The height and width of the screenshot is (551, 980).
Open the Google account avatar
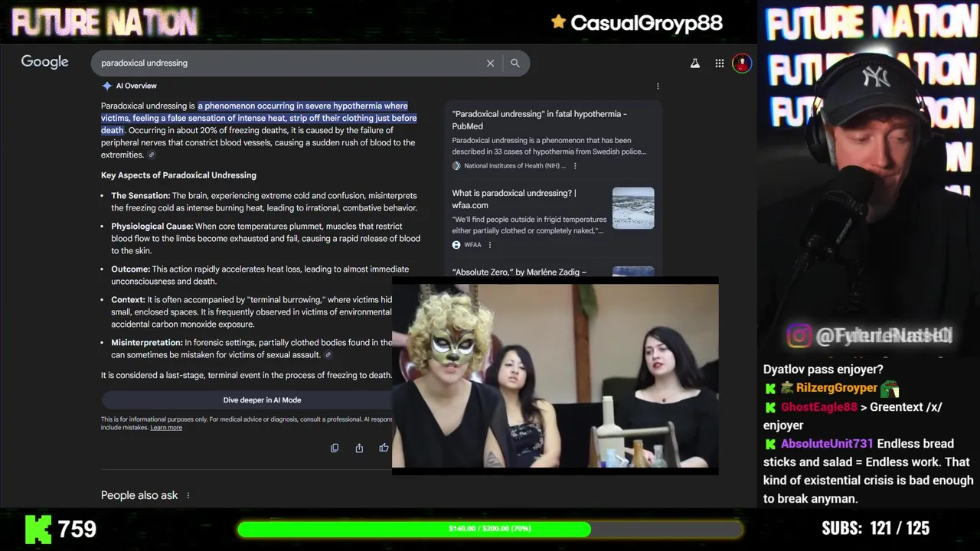click(742, 64)
